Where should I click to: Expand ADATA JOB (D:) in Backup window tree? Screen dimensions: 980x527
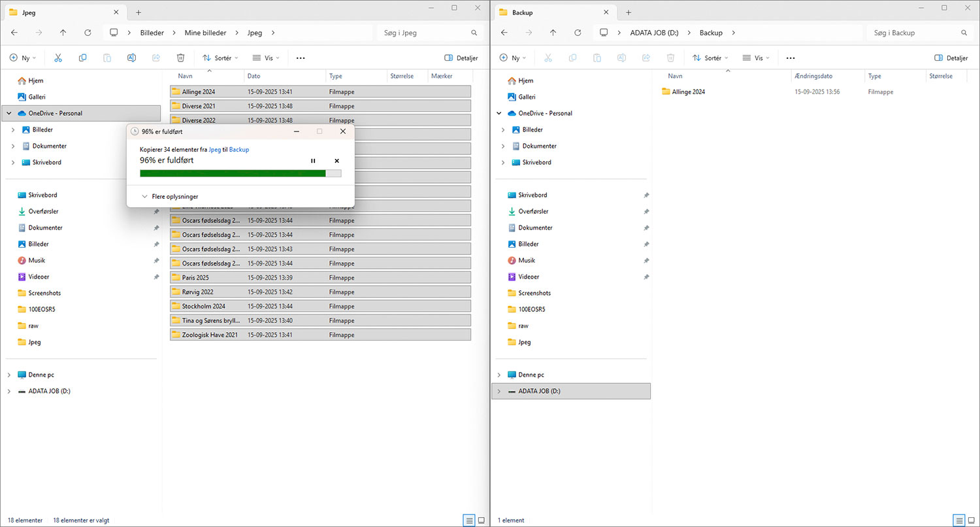499,391
